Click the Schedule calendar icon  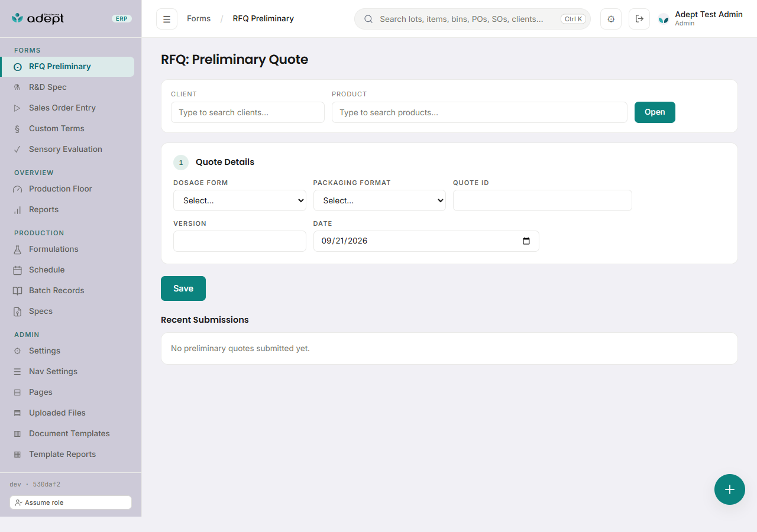pyautogui.click(x=17, y=270)
